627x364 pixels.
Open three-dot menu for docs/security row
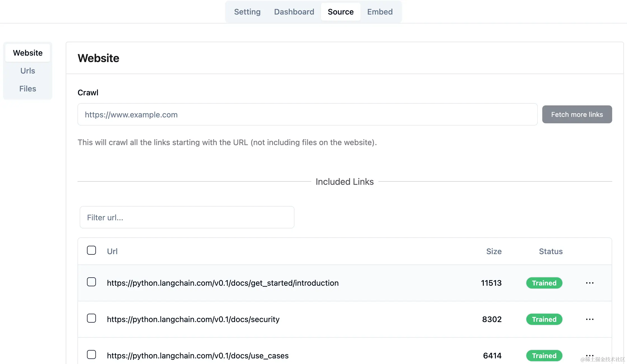590,319
